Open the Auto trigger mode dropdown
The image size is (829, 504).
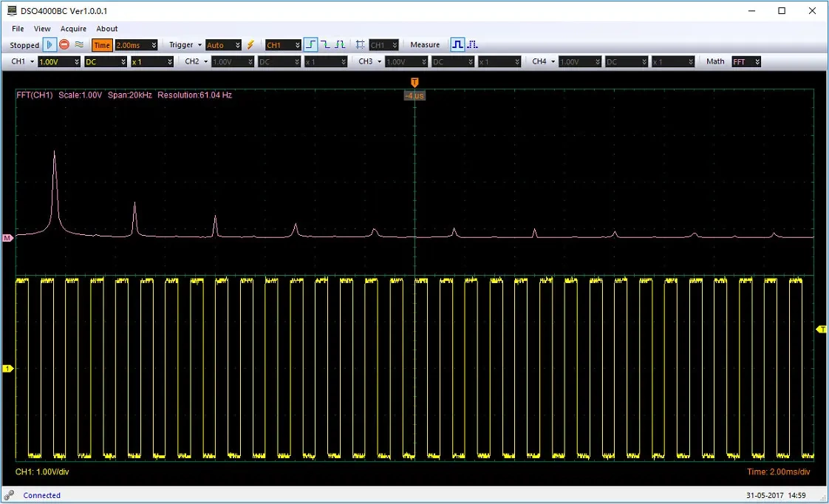(223, 45)
